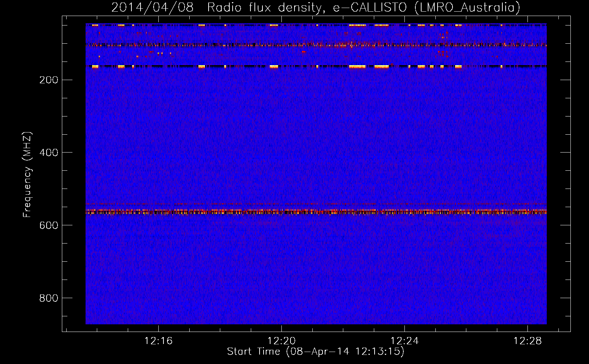Click '(LMRO_Australia)' station name in the title
This screenshot has width=589, height=364.
[x=467, y=8]
